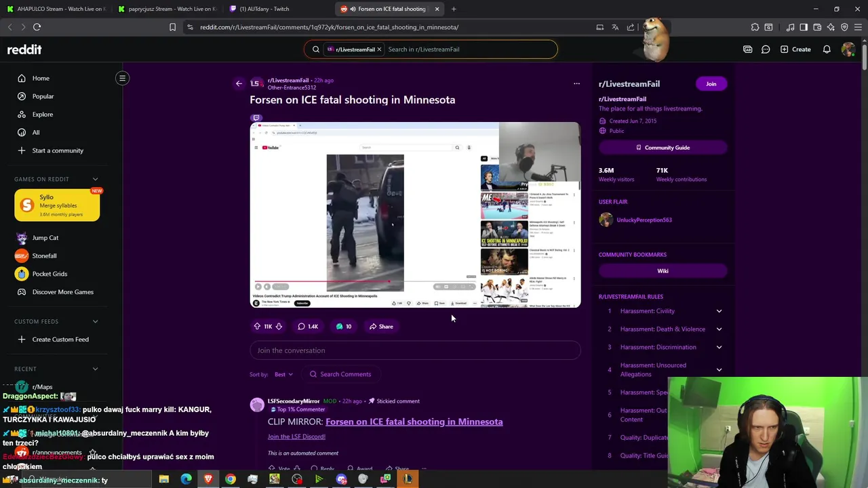Viewport: 868px width, 488px height.
Task: Open the notifications bell
Action: pos(827,49)
